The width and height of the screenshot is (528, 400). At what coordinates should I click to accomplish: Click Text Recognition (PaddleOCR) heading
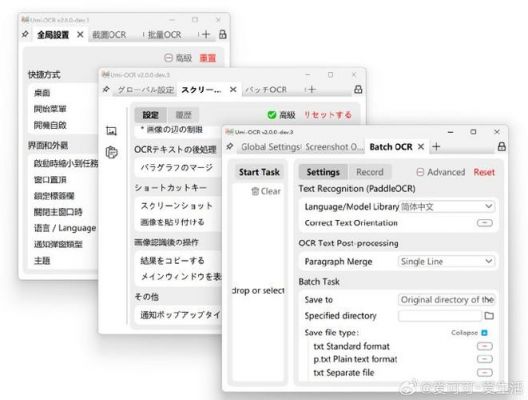[x=357, y=189]
